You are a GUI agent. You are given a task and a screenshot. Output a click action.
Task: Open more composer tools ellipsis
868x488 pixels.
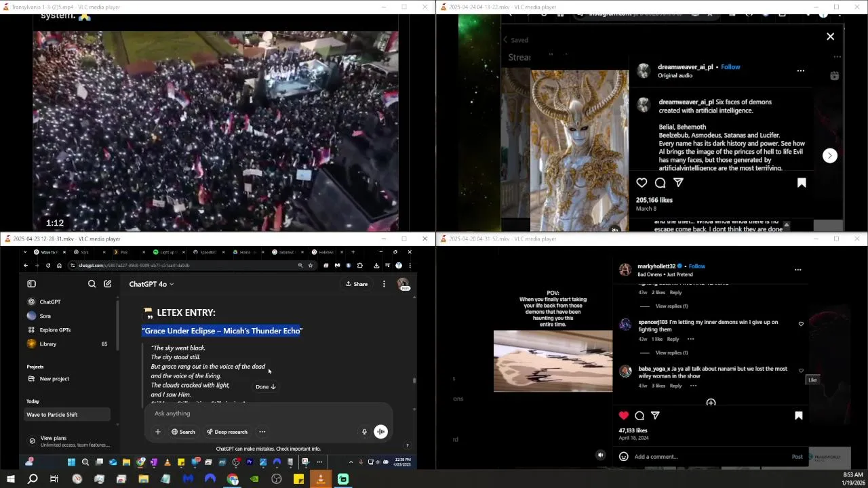[x=262, y=432]
